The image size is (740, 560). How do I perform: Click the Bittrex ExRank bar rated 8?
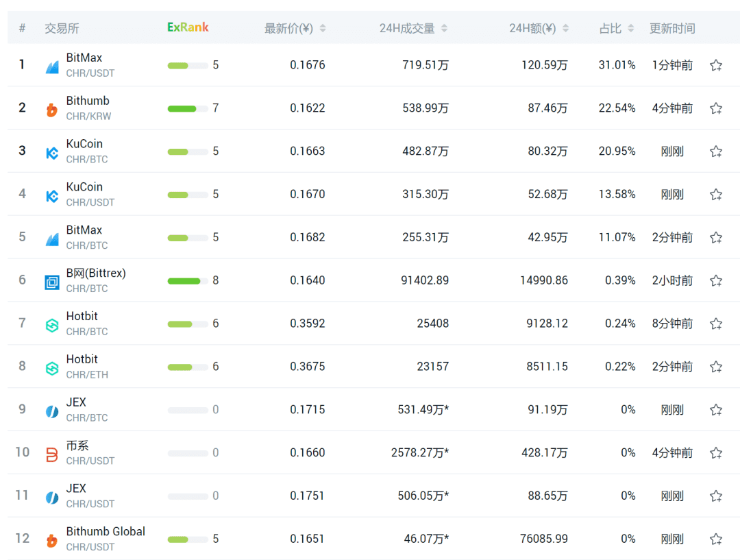coord(188,281)
